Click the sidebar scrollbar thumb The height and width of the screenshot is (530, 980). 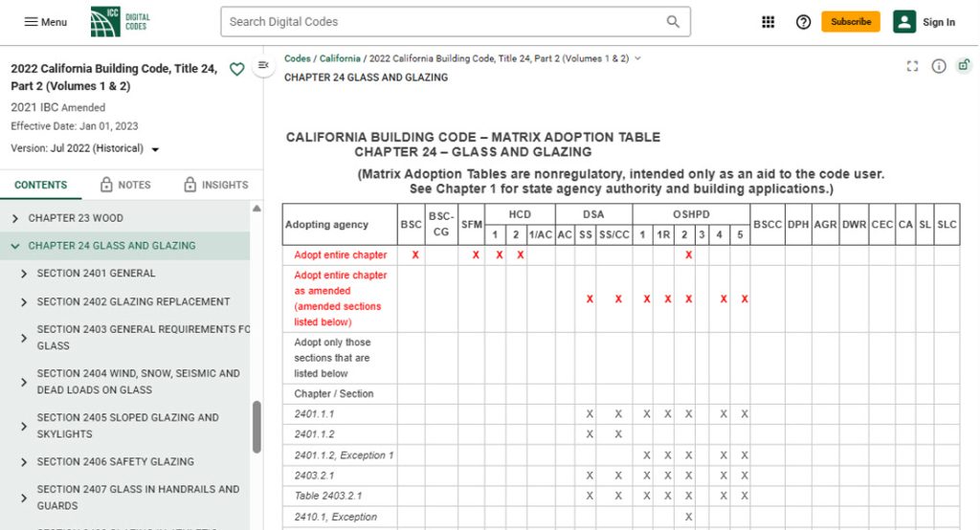[256, 427]
